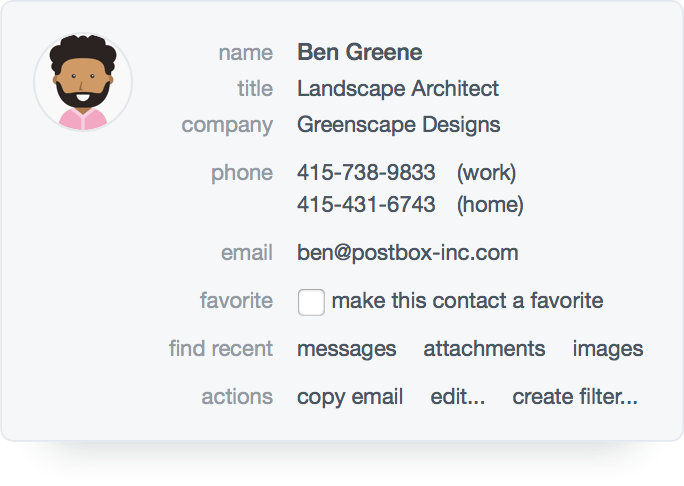Click the 'actions' row label
Screen dimensions: 684x486
pos(237,397)
